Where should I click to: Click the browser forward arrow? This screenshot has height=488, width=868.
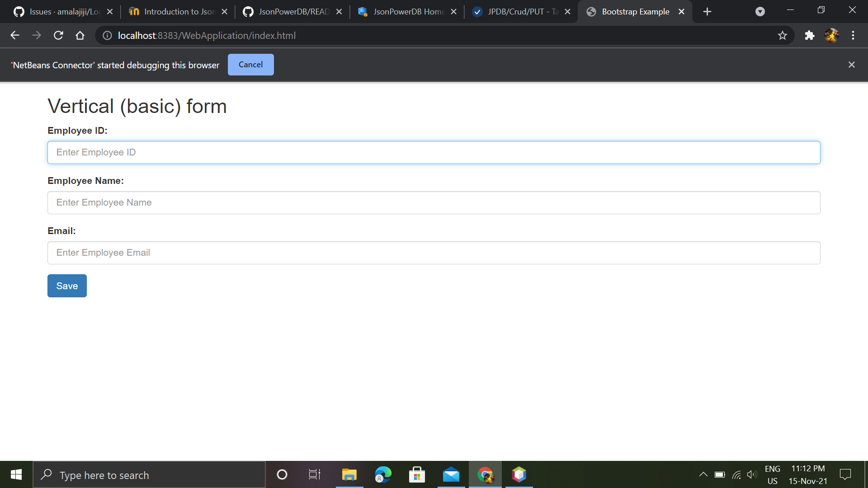37,35
